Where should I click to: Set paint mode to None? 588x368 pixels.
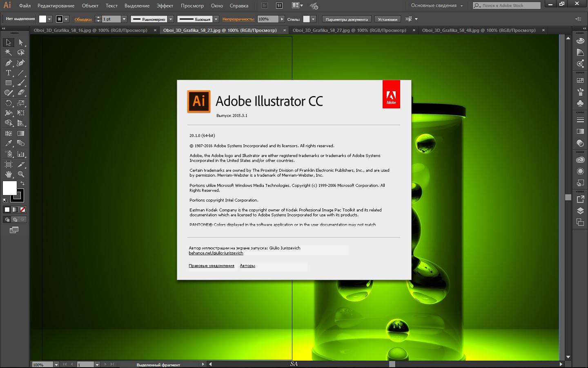[x=23, y=210]
